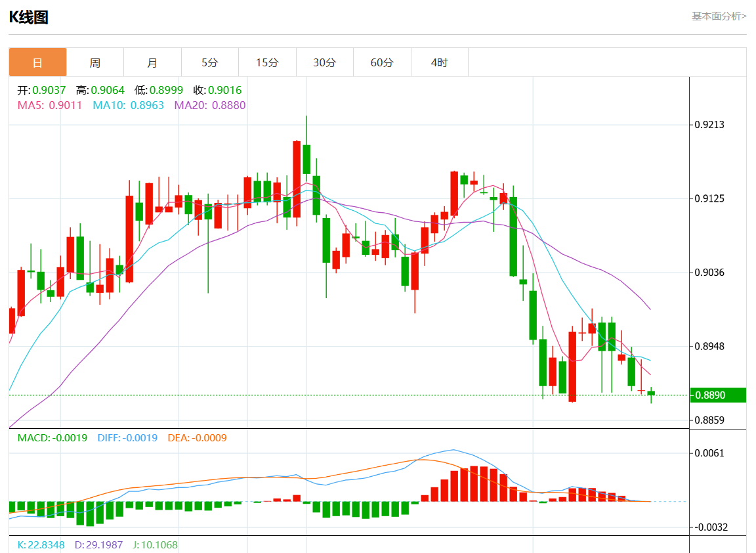Click the green current price tag 0.8890
Screen dimensions: 756x553
pos(718,395)
